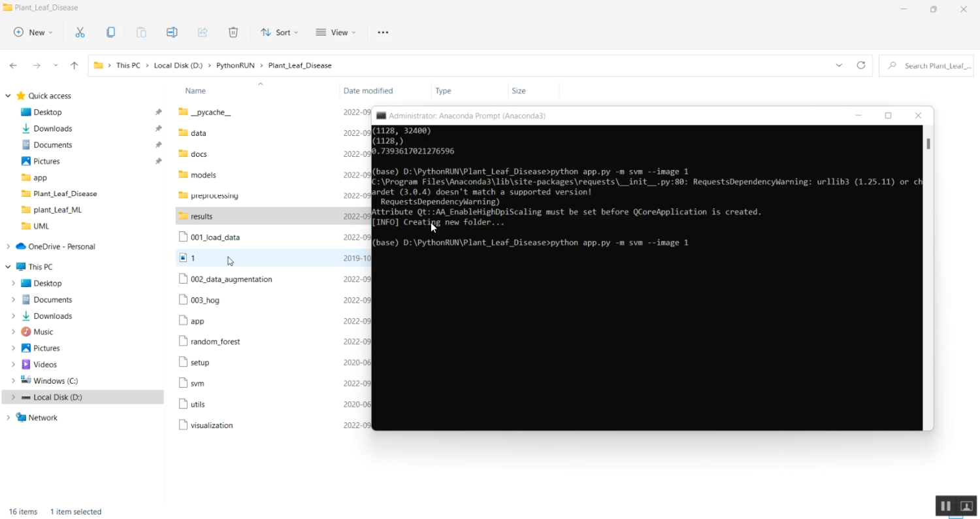Click the Anaconda Prompt vertical scrollbar thumb

tap(927, 143)
